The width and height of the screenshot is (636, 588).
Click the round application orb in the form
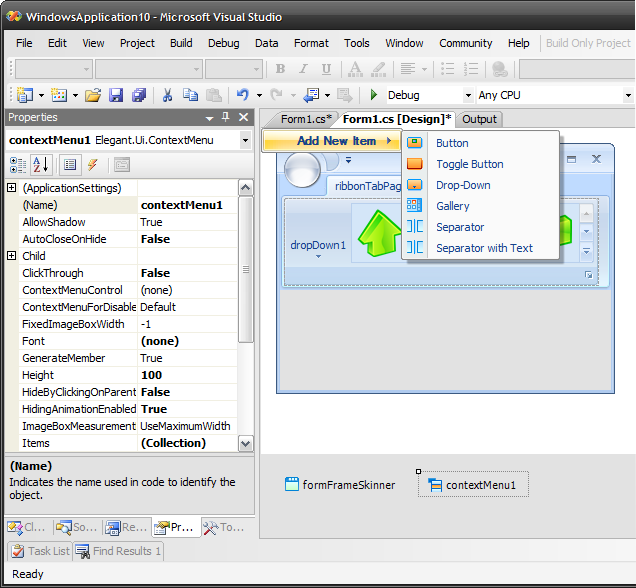(302, 170)
